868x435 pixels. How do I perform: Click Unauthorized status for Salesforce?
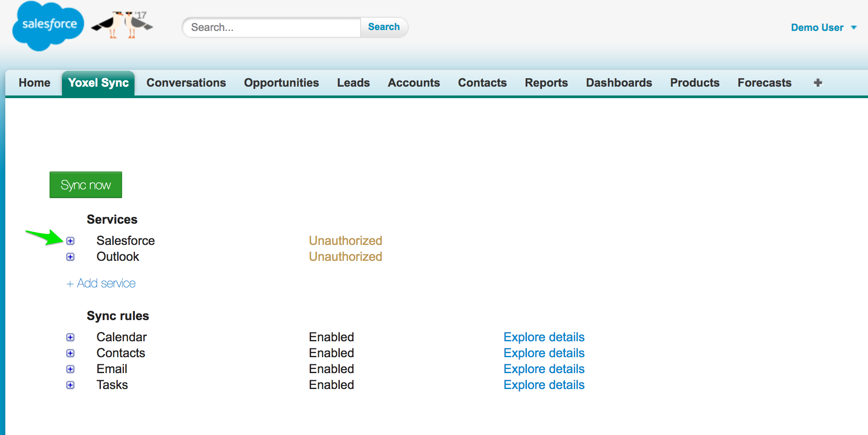pos(346,241)
